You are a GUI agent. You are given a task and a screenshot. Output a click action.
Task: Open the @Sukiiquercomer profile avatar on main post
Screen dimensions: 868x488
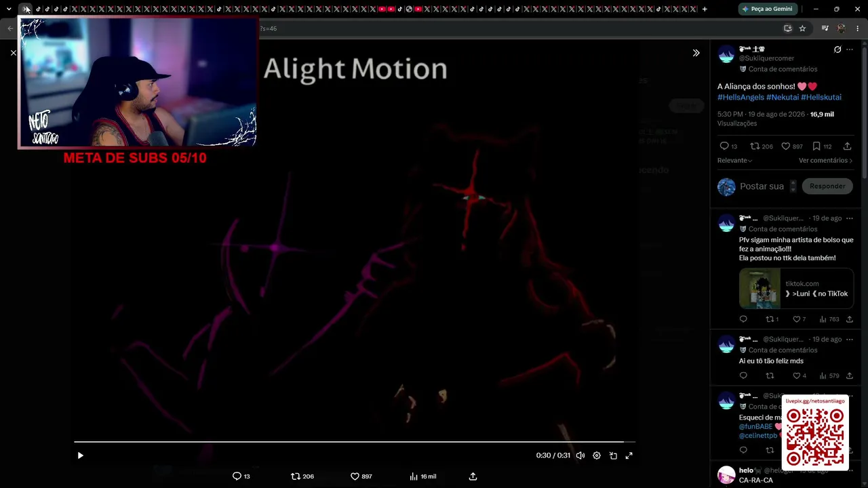pyautogui.click(x=726, y=54)
